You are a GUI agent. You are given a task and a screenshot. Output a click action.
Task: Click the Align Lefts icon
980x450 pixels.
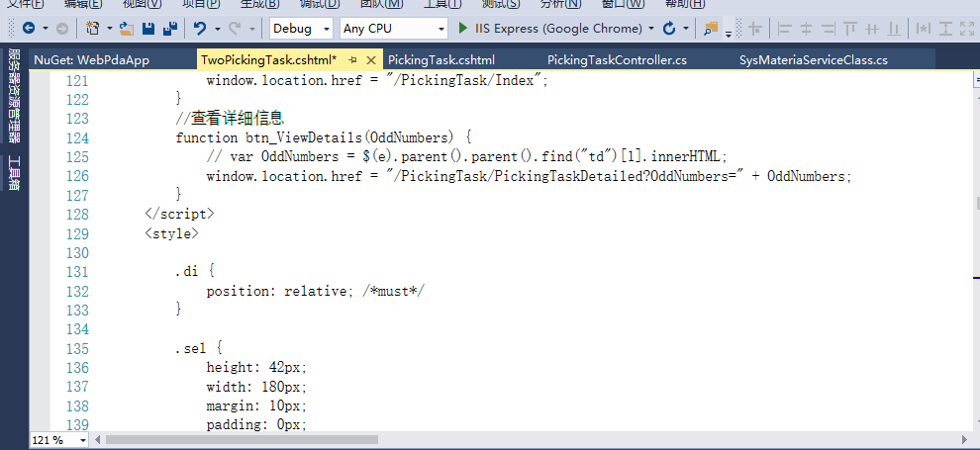click(x=784, y=28)
